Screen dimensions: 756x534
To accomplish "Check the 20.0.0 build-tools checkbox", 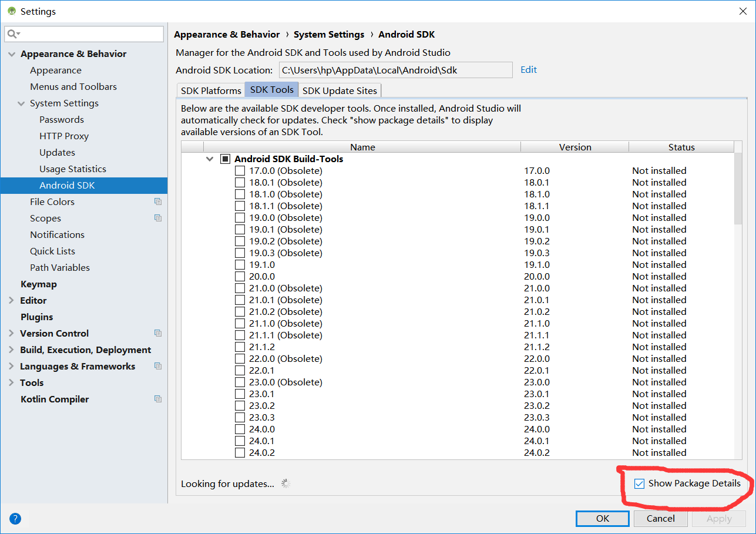I will click(x=240, y=276).
